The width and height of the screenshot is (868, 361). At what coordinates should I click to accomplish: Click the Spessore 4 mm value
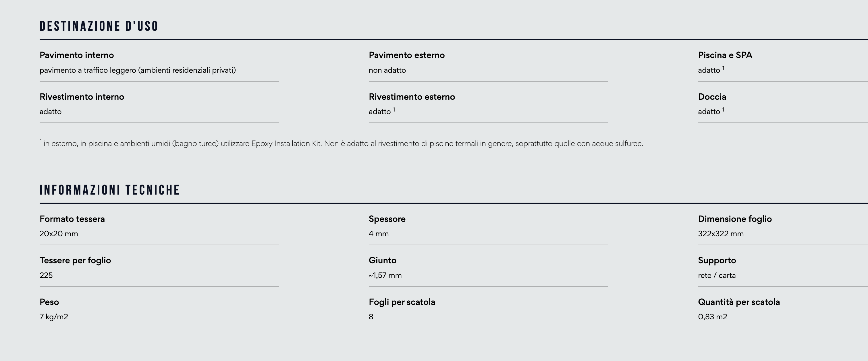point(379,234)
